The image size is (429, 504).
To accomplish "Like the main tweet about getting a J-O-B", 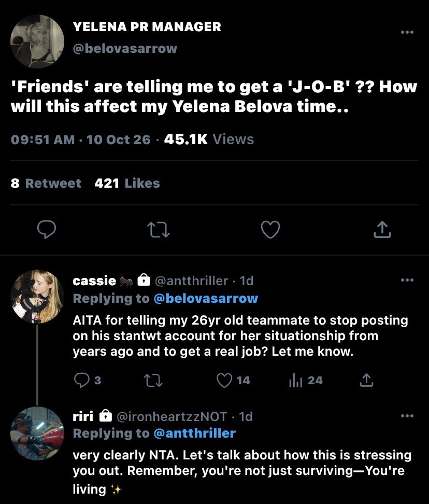I will (x=270, y=230).
